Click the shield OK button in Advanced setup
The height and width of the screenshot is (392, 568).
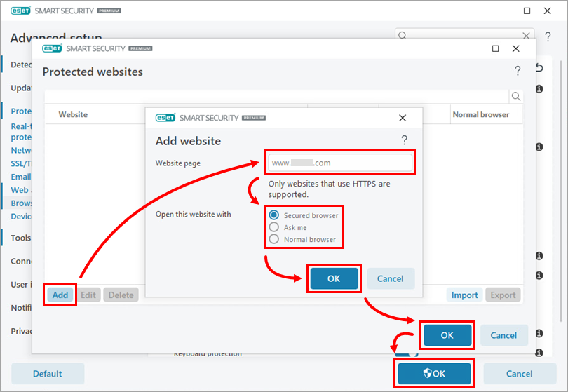coord(433,374)
